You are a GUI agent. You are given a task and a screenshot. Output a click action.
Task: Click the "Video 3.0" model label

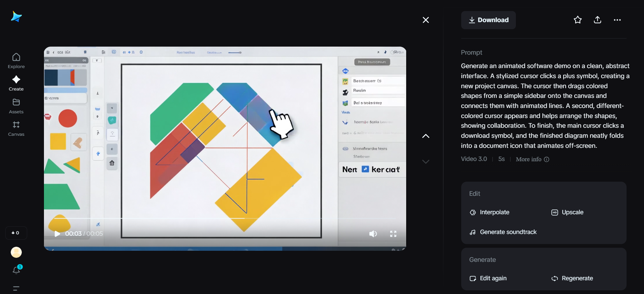[474, 159]
